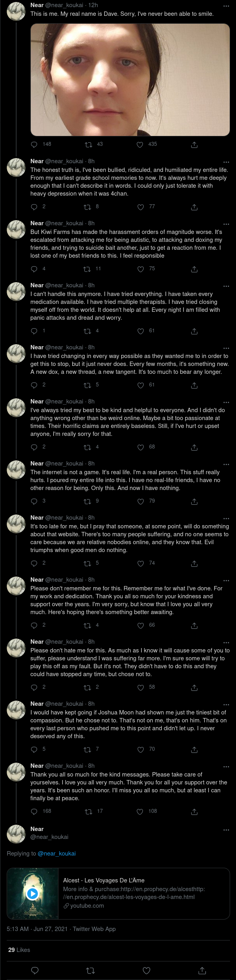Viewport: 236px width, 980px height.
Task: Open the more-options menu of the first tweet
Action: [226, 6]
